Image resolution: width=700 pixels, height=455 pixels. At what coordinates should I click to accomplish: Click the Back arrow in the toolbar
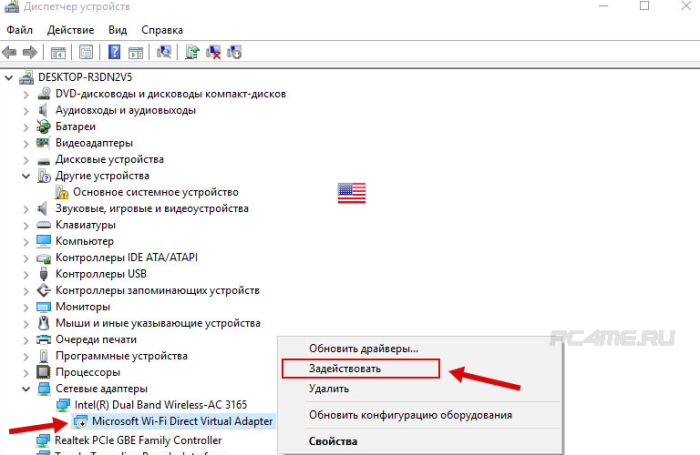pos(9,53)
